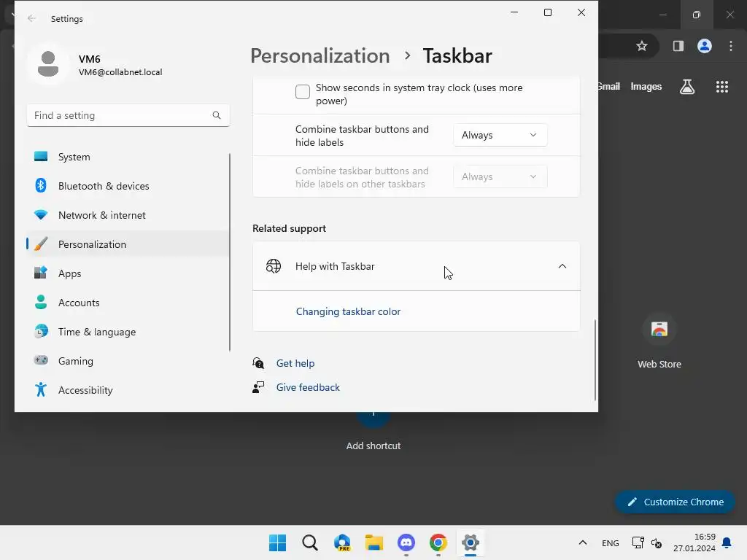747x560 pixels.
Task: Open Combine labels on other taskbars dropdown
Action: pyautogui.click(x=500, y=176)
